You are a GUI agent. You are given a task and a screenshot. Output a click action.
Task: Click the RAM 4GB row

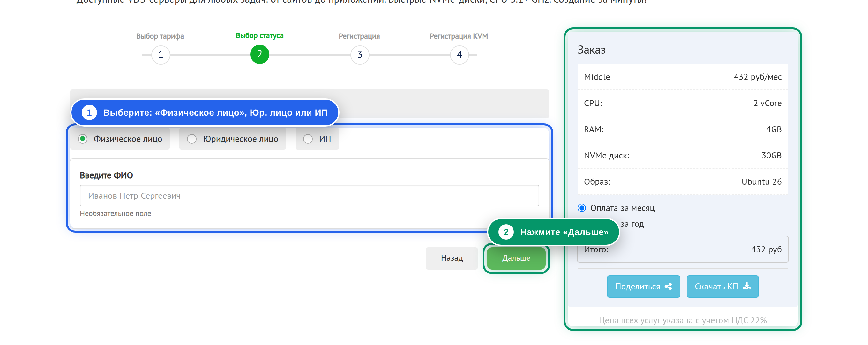click(x=682, y=129)
